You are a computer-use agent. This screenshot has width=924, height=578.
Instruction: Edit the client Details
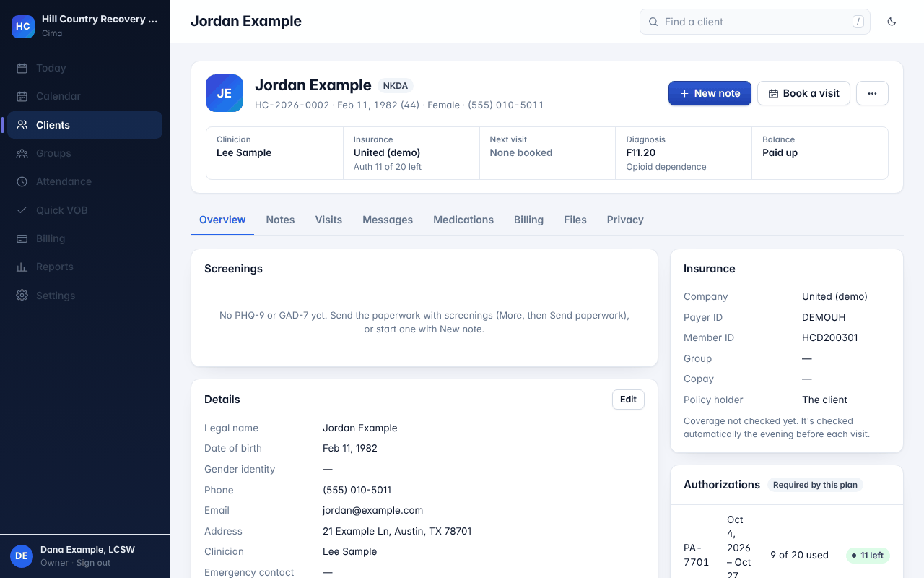tap(628, 400)
